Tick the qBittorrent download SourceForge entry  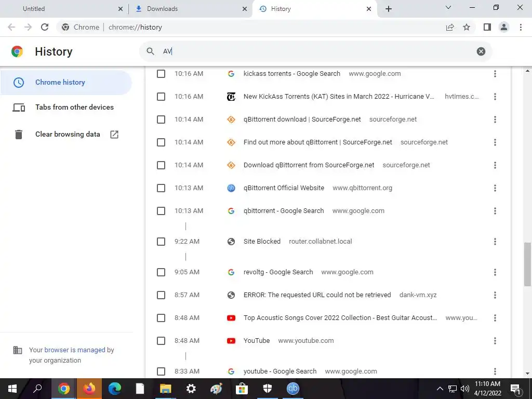point(161,119)
